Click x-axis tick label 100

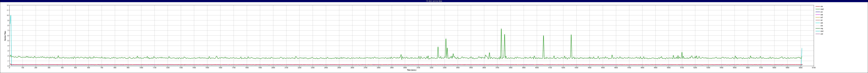click(23, 68)
